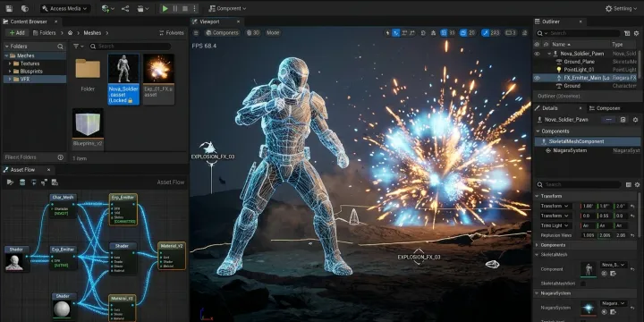Collapse the Transform section
The width and height of the screenshot is (644, 322).
pos(538,196)
